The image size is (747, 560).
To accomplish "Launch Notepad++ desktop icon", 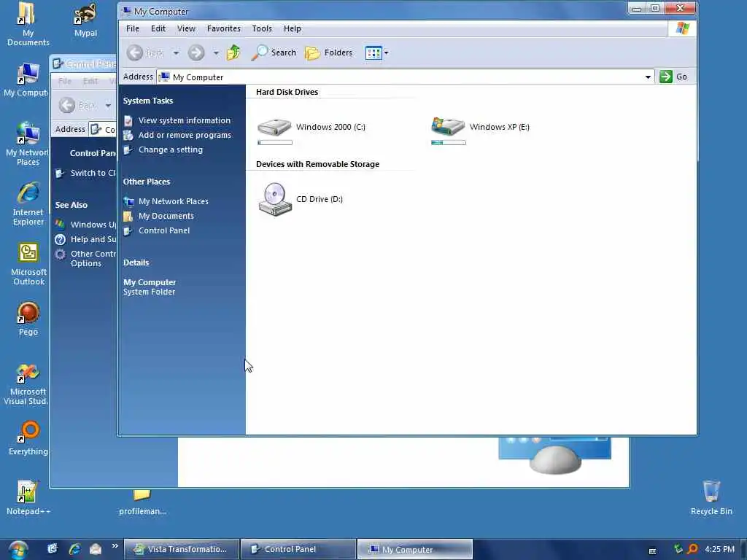I will tap(28, 497).
